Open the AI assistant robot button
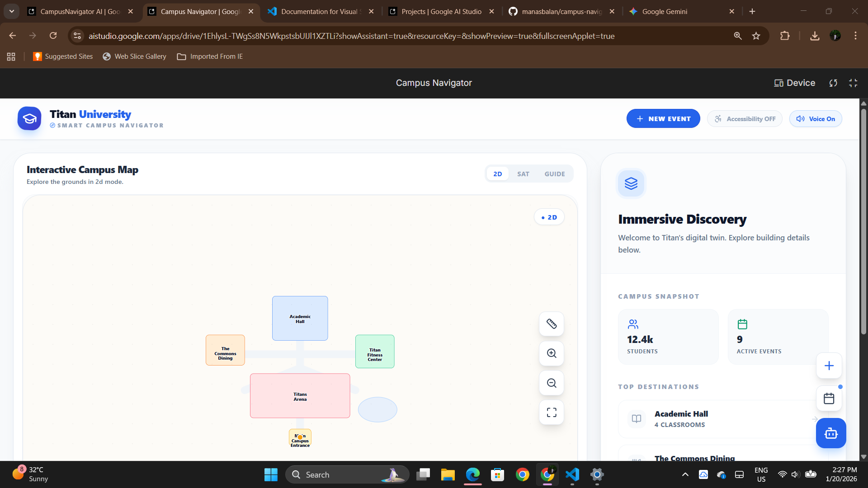This screenshot has width=868, height=488. pyautogui.click(x=830, y=433)
